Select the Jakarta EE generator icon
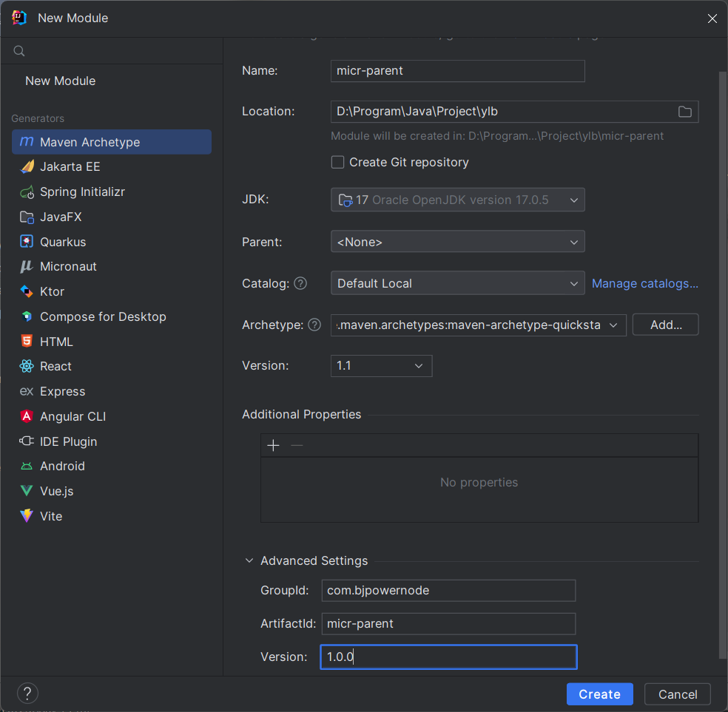 tap(27, 167)
